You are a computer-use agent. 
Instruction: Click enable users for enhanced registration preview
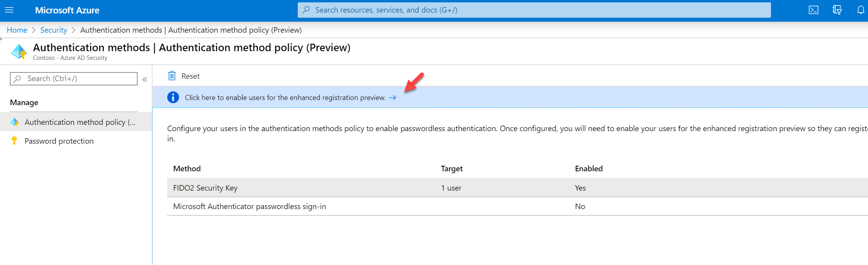(286, 98)
